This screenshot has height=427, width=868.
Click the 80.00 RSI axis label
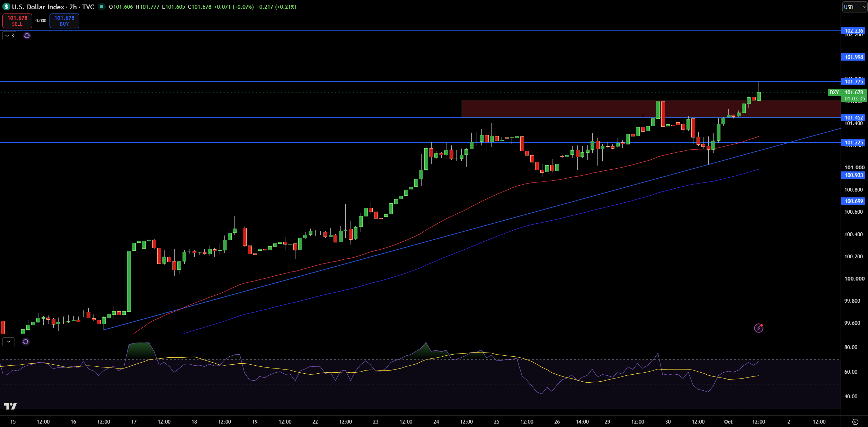pos(851,347)
